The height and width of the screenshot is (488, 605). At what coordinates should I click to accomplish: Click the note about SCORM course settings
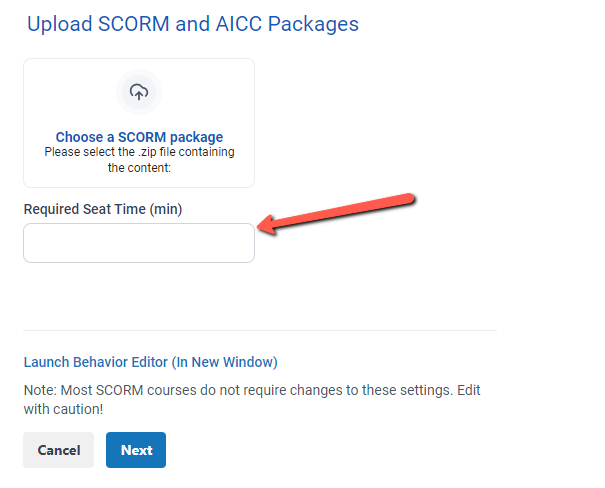pos(252,400)
